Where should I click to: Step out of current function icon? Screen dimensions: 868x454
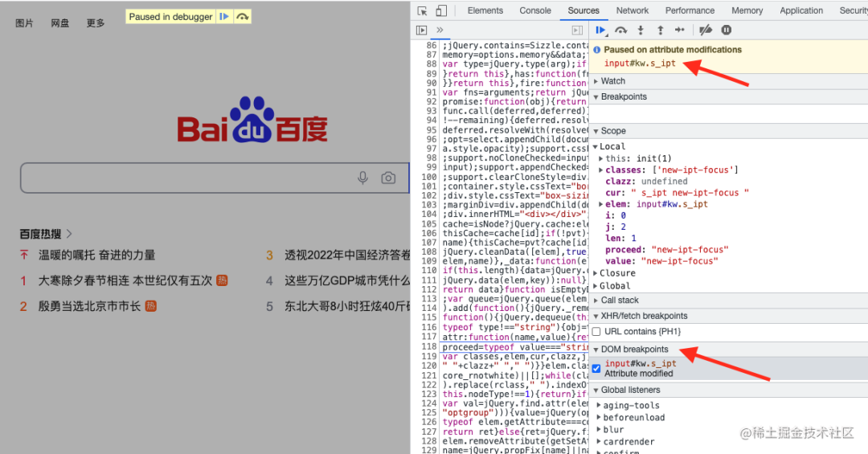(661, 30)
